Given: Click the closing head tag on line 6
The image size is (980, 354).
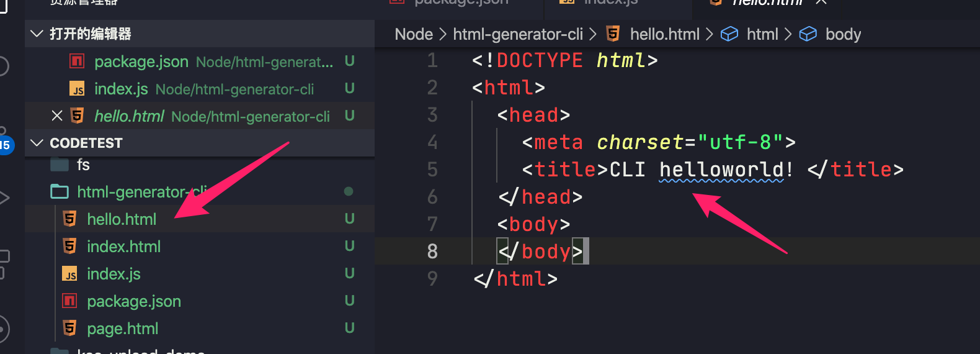Looking at the screenshot, I should click(540, 197).
